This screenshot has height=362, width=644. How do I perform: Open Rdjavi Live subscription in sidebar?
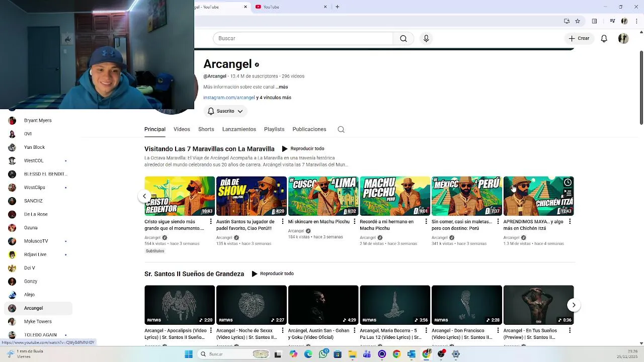click(x=38, y=254)
